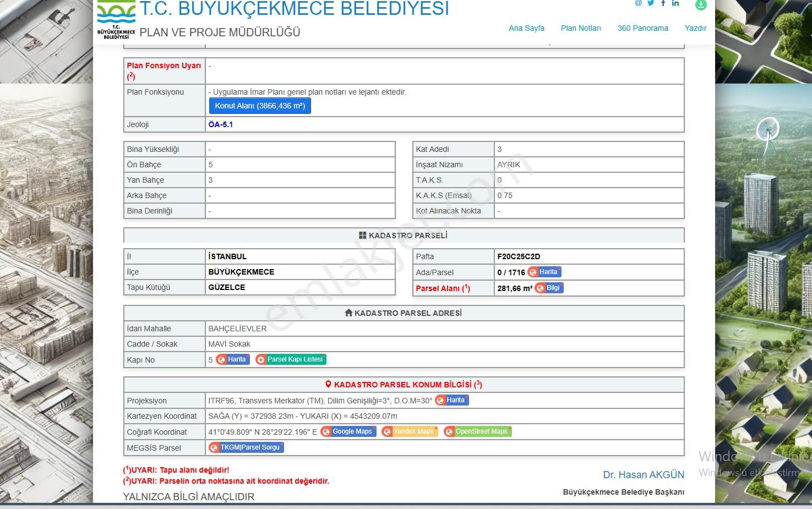Click the ÖA-5.1 geology link
The width and height of the screenshot is (812, 509).
221,124
